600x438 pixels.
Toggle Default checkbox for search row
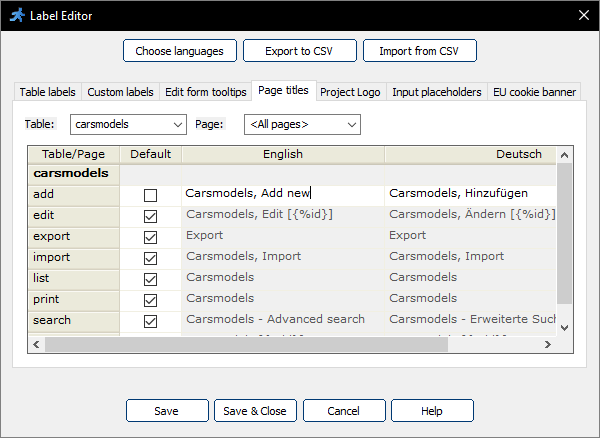point(150,321)
